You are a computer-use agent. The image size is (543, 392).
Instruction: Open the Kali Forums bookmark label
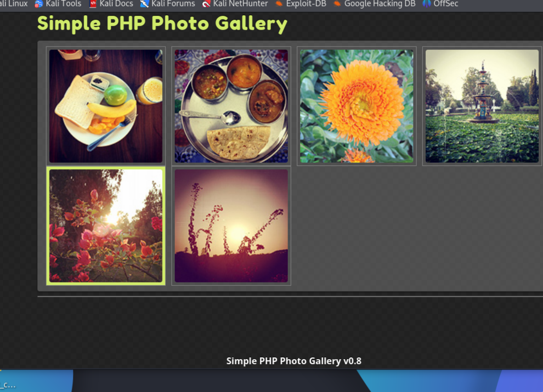point(173,4)
